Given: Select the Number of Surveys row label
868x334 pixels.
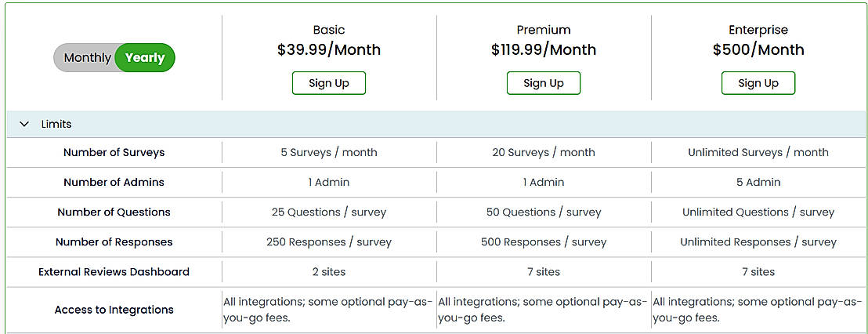Looking at the screenshot, I should [114, 152].
